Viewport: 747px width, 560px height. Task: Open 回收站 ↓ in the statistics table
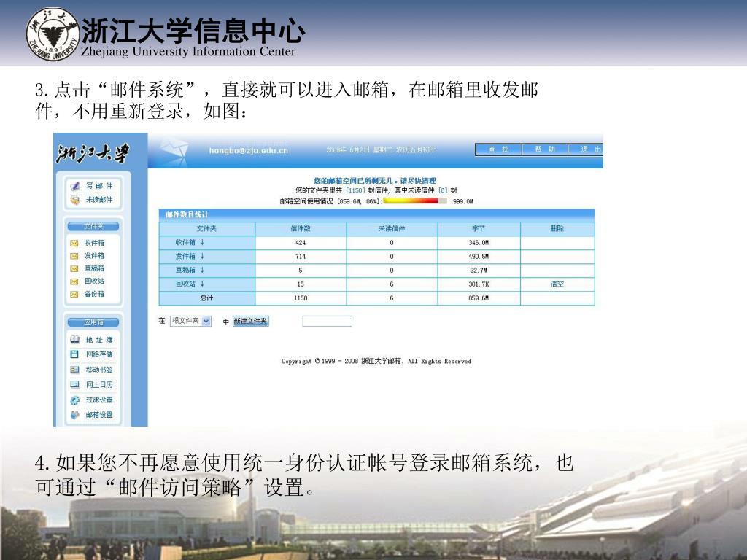click(x=190, y=284)
